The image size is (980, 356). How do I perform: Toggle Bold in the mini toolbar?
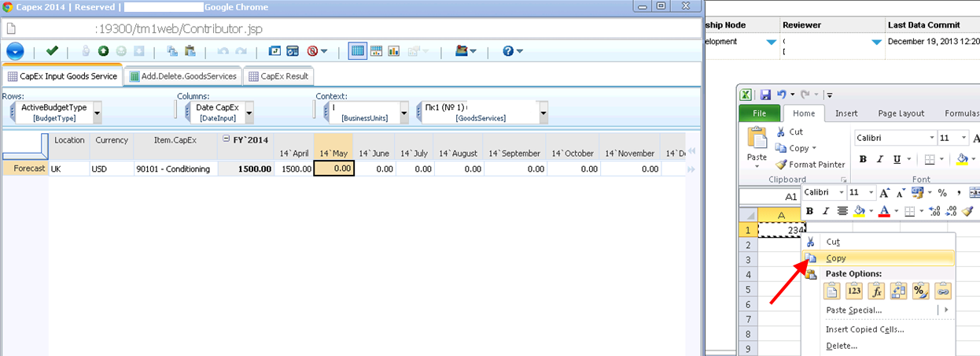point(810,211)
